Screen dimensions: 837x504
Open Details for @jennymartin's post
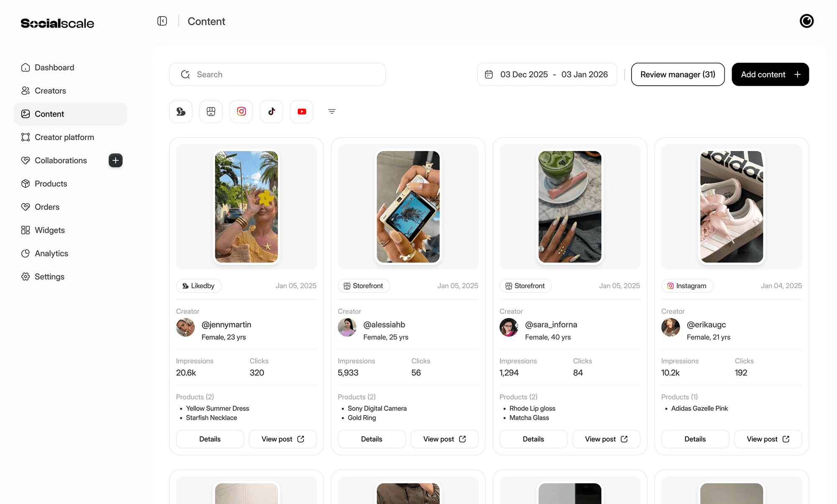pos(210,439)
